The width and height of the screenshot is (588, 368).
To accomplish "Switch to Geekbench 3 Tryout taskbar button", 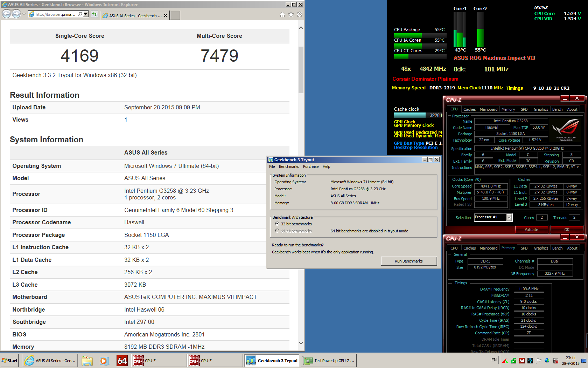I will coord(272,361).
